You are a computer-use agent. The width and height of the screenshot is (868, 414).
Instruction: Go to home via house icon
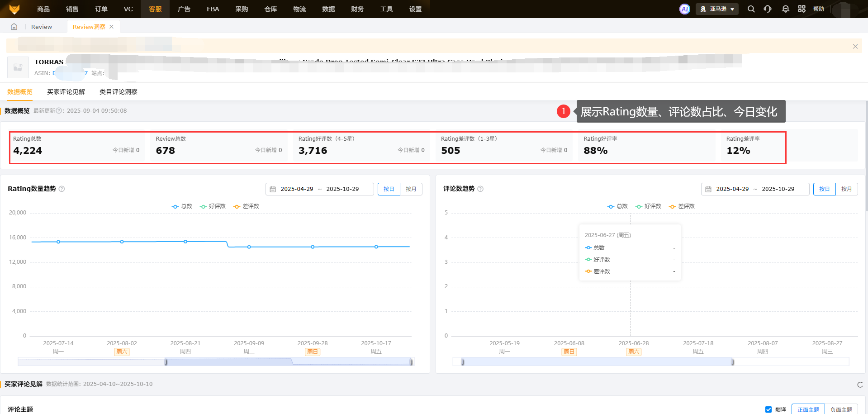pyautogui.click(x=14, y=27)
